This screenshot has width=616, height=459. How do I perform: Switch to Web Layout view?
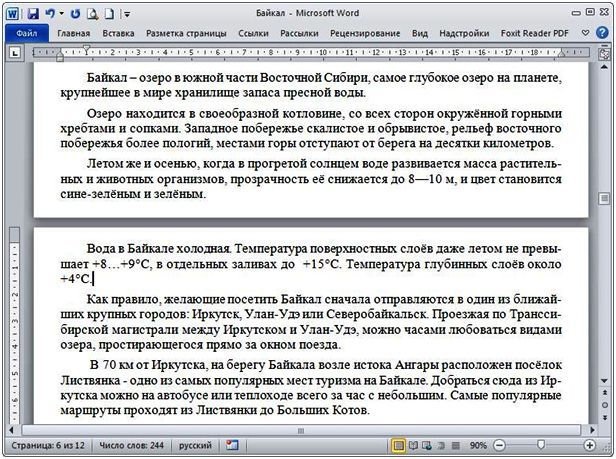(x=427, y=444)
